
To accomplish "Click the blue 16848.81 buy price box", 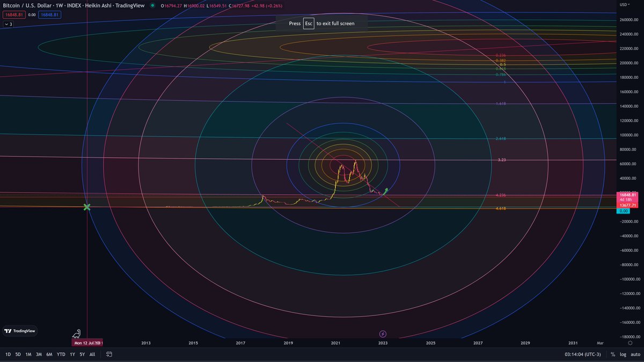I will pyautogui.click(x=49, y=15).
